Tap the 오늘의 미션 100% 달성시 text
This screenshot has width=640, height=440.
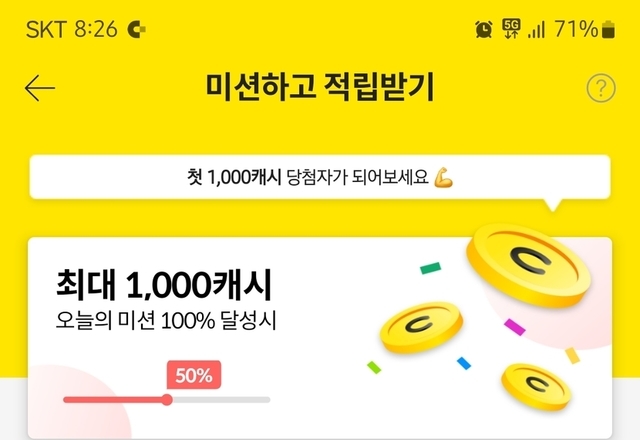pyautogui.click(x=163, y=323)
